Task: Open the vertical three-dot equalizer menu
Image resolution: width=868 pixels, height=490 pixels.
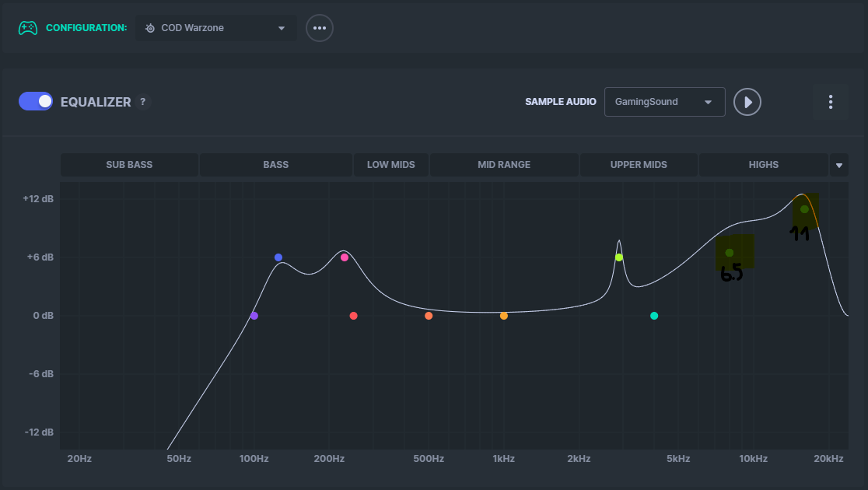Action: pyautogui.click(x=831, y=102)
